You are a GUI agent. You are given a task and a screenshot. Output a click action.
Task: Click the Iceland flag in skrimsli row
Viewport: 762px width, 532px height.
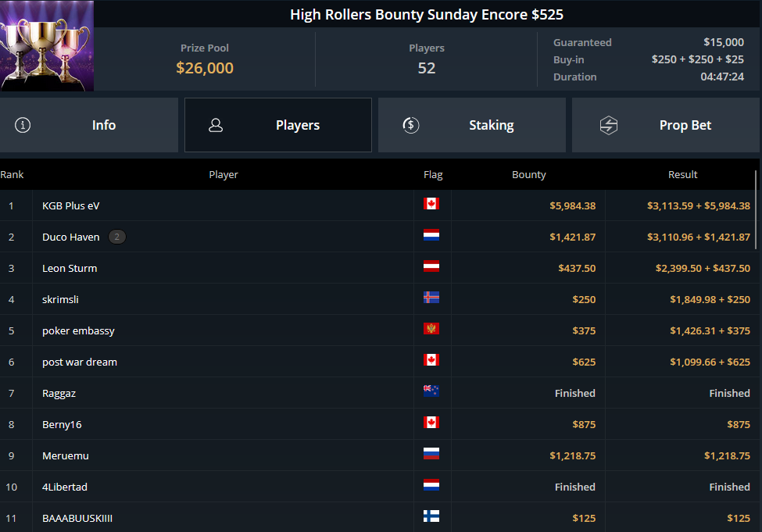431,298
